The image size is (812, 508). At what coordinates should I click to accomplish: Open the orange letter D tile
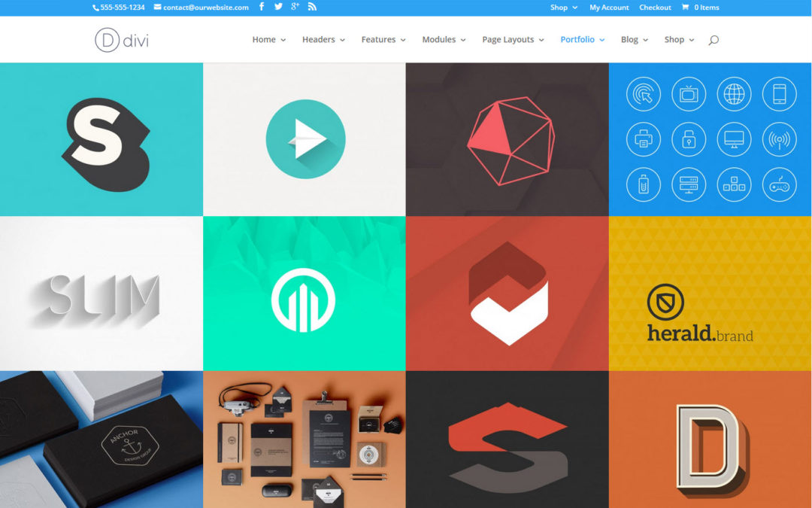pyautogui.click(x=710, y=440)
